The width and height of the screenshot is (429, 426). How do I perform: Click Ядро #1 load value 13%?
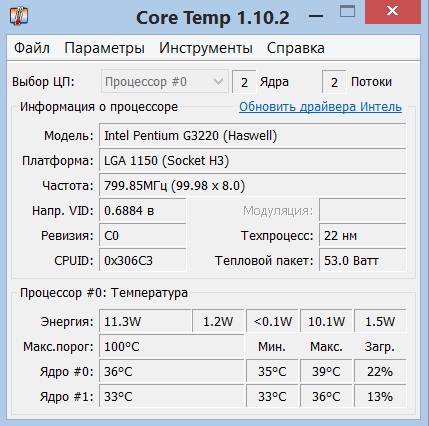(380, 396)
